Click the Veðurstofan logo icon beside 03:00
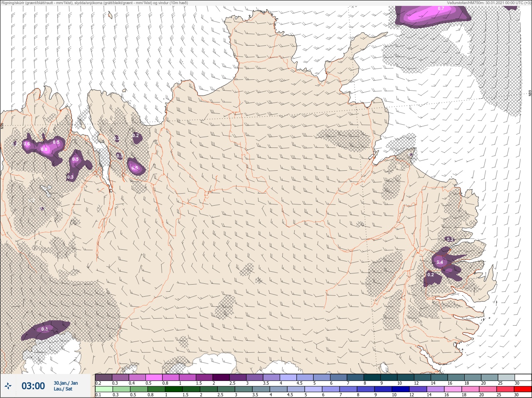 [x=8, y=386]
